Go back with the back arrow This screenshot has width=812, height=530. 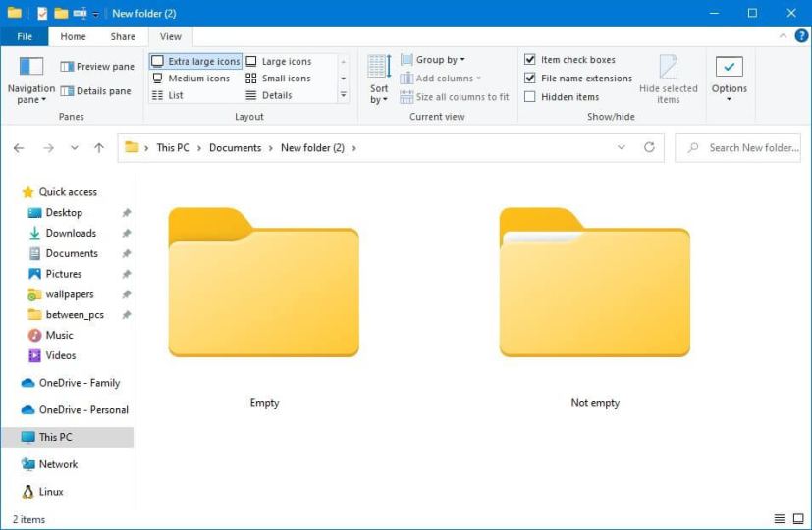coord(20,148)
